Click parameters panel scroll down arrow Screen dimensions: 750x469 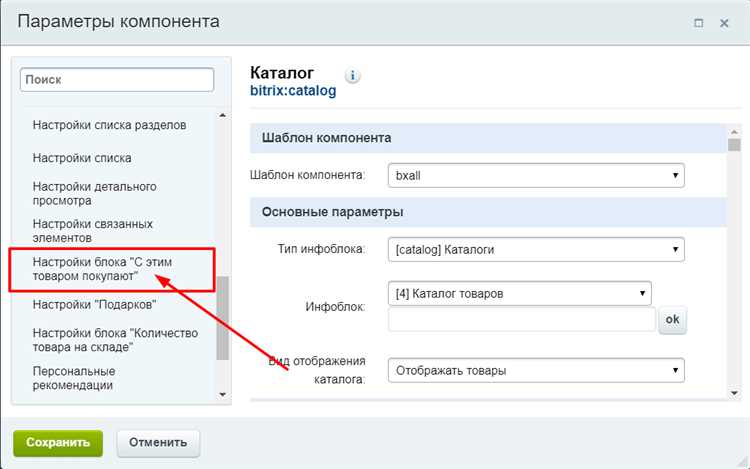point(734,393)
